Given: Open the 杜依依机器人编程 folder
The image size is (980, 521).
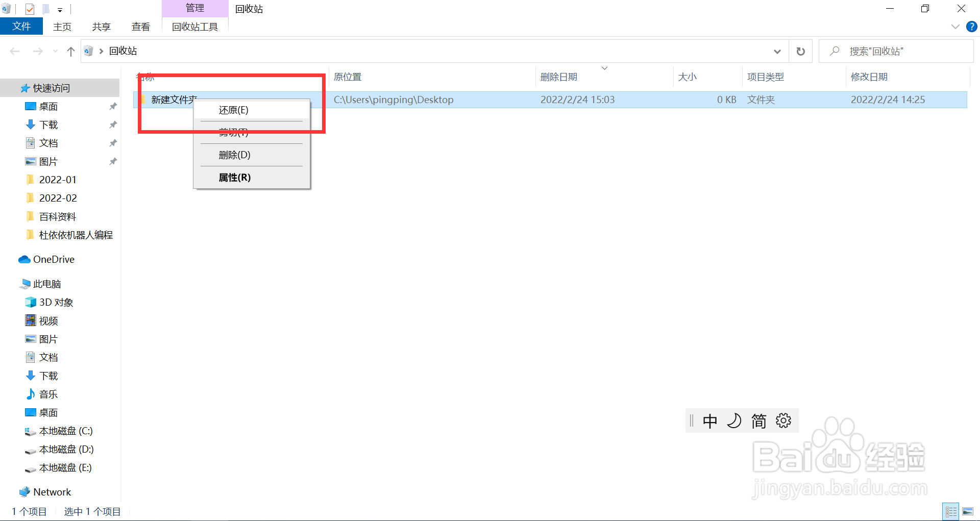Looking at the screenshot, I should [x=76, y=235].
